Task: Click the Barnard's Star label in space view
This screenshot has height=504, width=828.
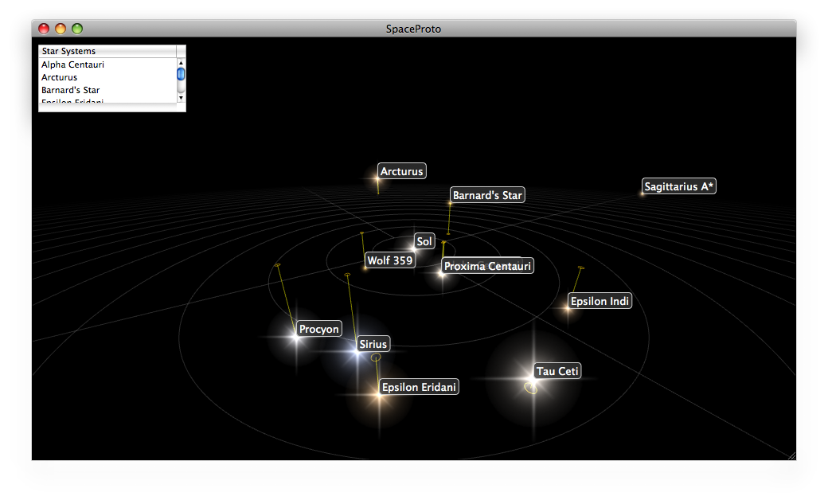Action: pos(487,195)
